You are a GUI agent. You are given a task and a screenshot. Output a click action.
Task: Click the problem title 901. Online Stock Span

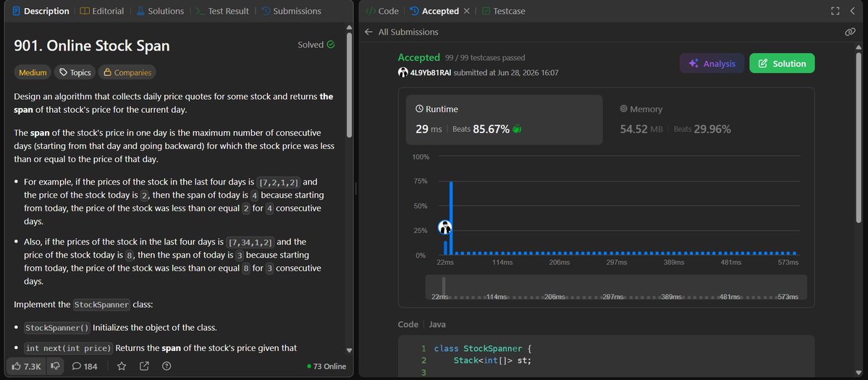(92, 46)
